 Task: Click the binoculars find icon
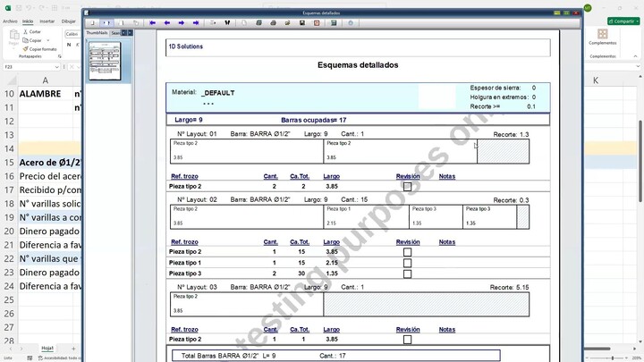point(227,23)
